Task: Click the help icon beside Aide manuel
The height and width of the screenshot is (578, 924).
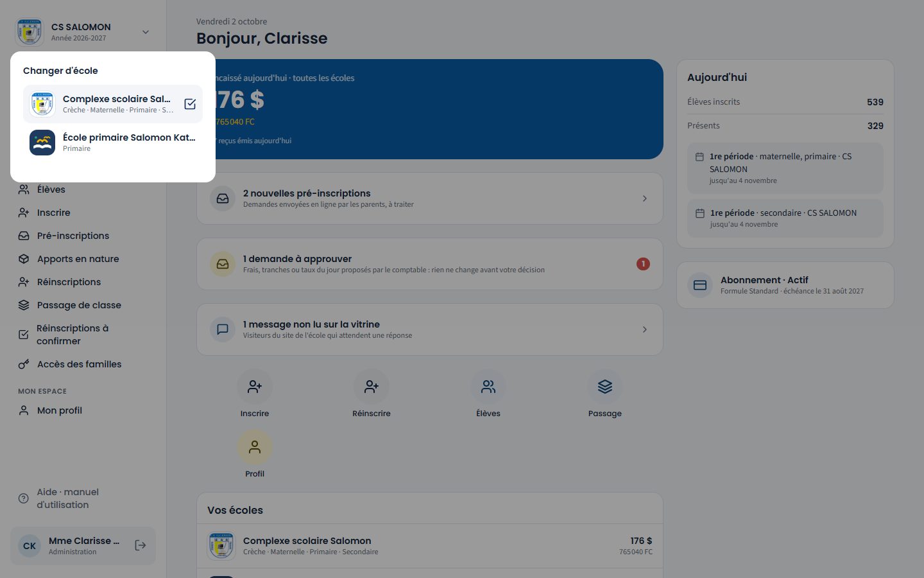Action: click(24, 498)
